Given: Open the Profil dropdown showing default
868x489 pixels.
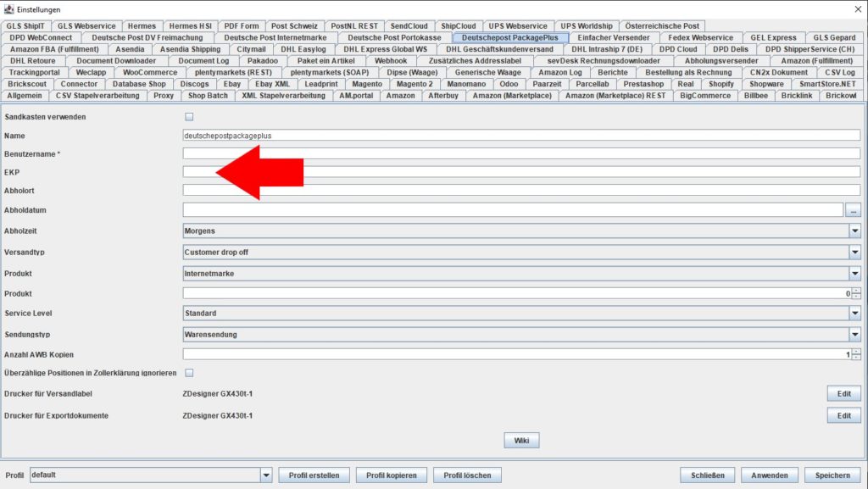Looking at the screenshot, I should (x=151, y=475).
